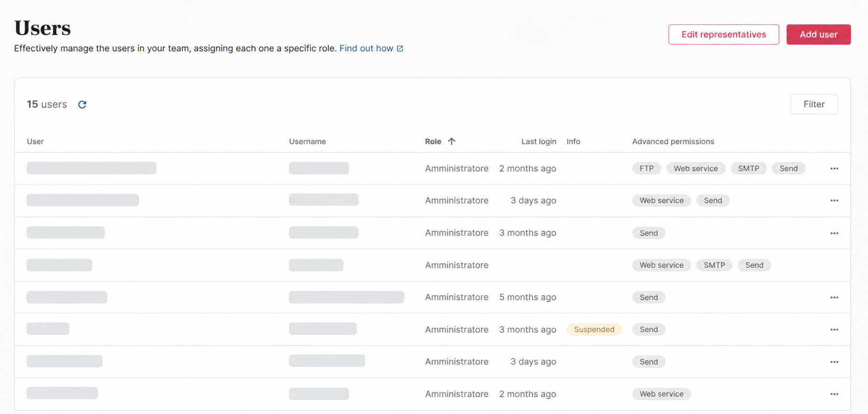The width and height of the screenshot is (868, 414).
Task: Open the Filter options
Action: click(814, 104)
